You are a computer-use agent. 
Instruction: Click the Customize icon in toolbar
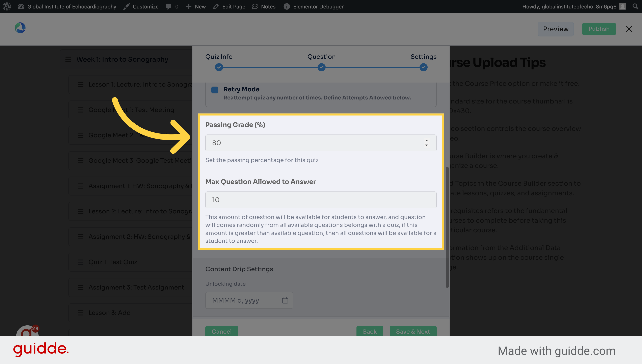pyautogui.click(x=126, y=6)
